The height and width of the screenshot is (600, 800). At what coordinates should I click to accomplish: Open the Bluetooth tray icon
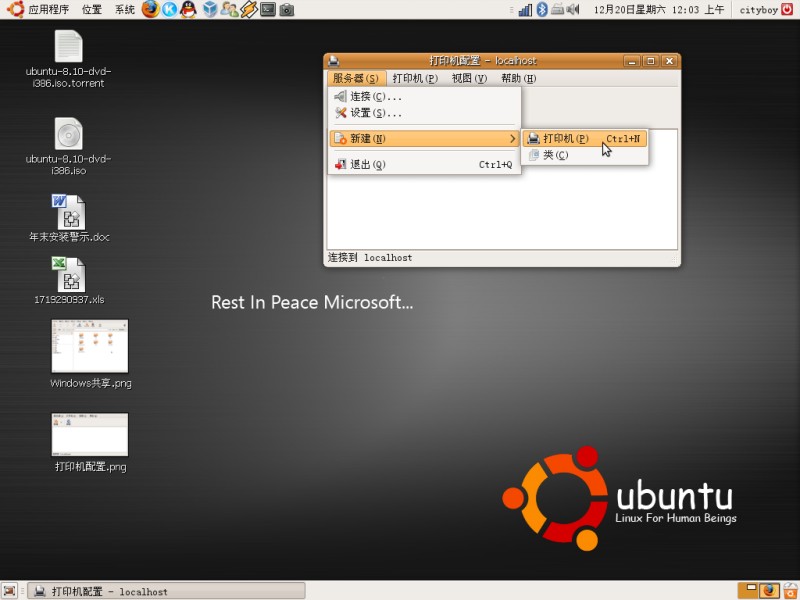(x=542, y=9)
